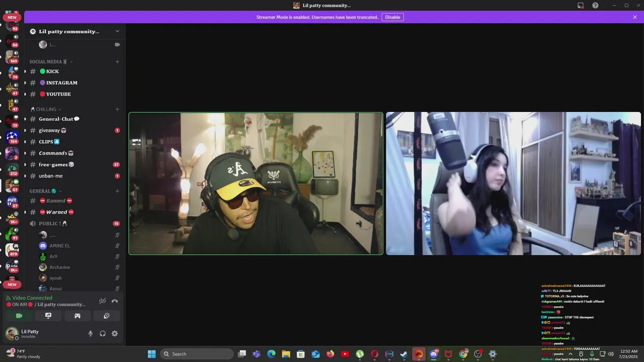Collapse the CHILLING category
Viewport: 644px width, 362px height.
coord(46,109)
